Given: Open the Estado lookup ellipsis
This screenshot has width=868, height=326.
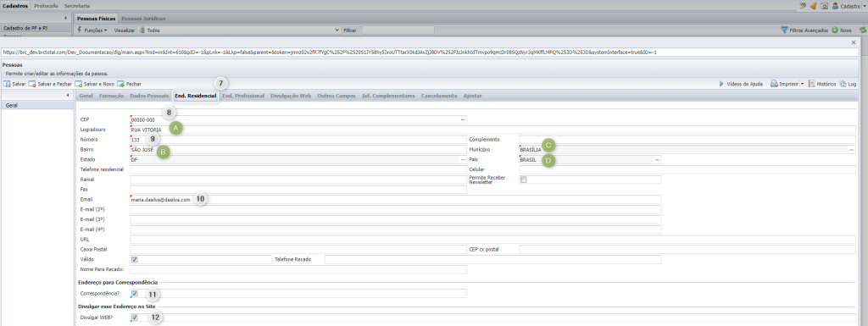Looking at the screenshot, I should pos(463,160).
